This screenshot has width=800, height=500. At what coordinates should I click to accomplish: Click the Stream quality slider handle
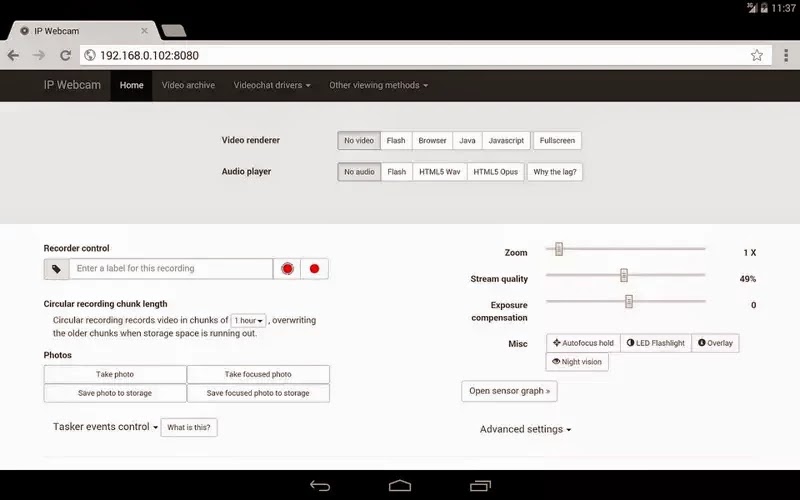coord(623,275)
